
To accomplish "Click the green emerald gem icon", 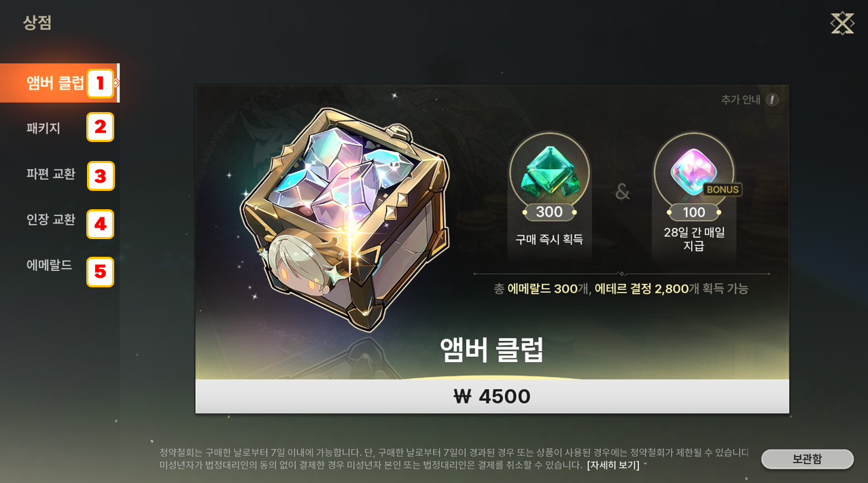I will click(549, 172).
